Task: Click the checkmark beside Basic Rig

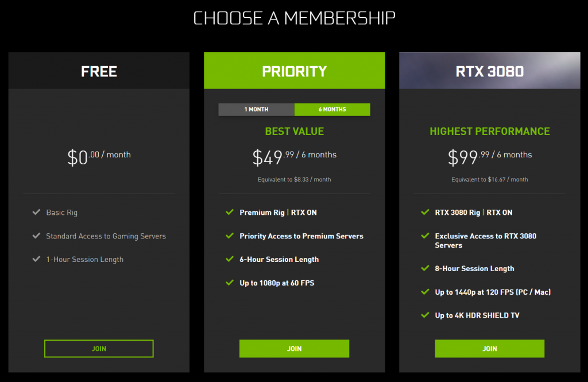Action: (36, 212)
